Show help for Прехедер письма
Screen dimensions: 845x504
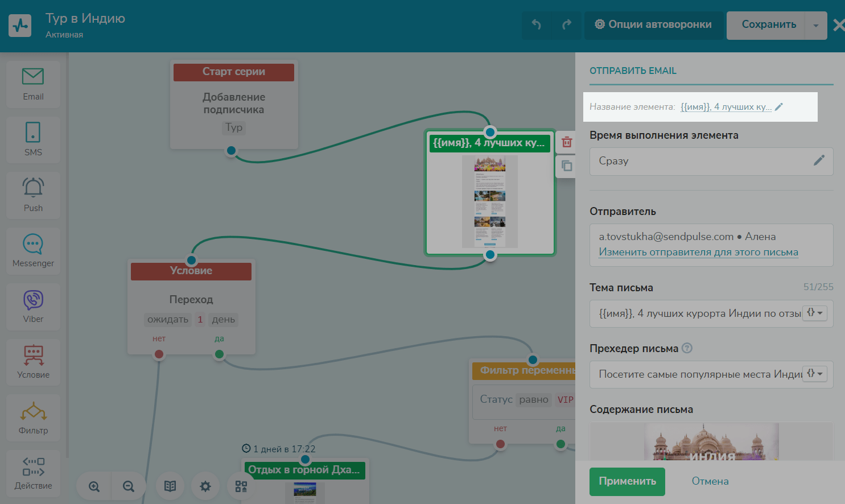(687, 348)
